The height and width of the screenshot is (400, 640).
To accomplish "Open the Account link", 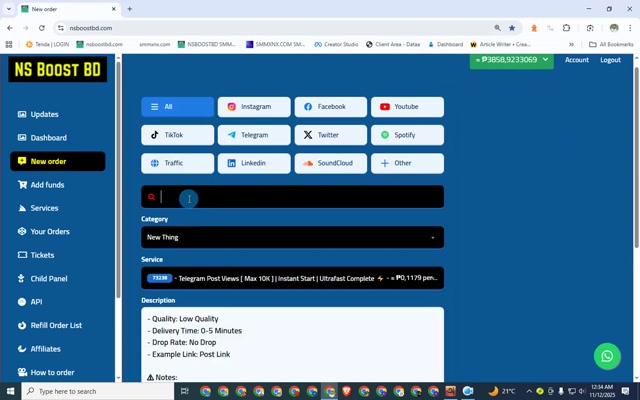I will coord(576,60).
